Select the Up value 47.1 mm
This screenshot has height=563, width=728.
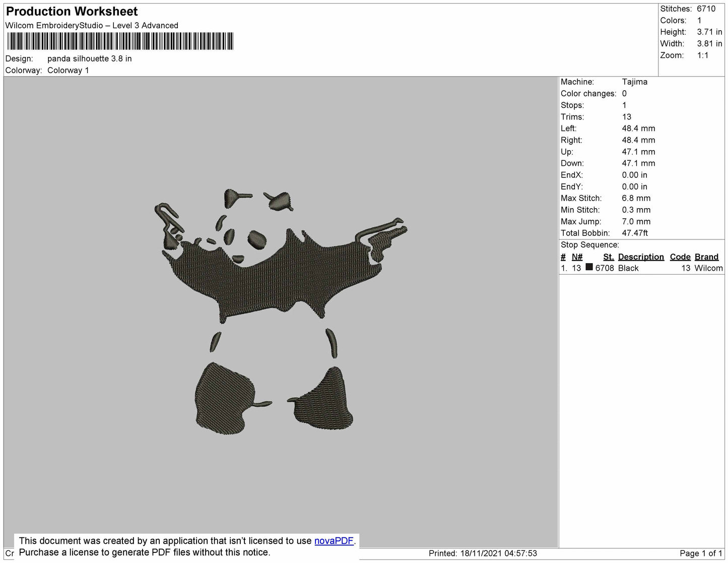638,151
